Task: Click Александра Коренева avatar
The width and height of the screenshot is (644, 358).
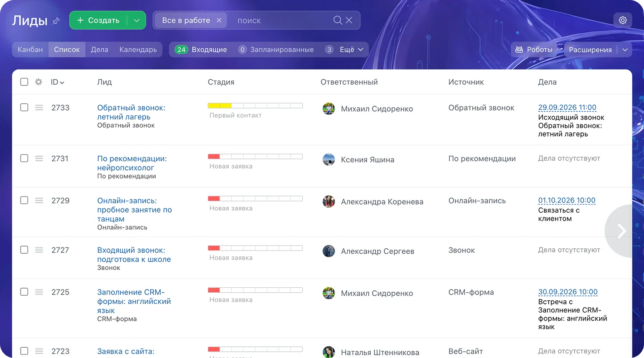Action: pos(329,201)
